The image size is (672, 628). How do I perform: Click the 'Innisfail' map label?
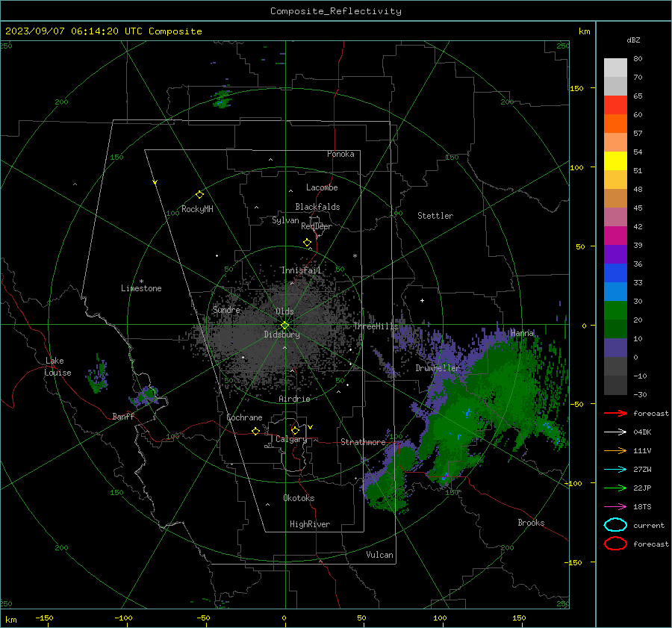click(301, 270)
